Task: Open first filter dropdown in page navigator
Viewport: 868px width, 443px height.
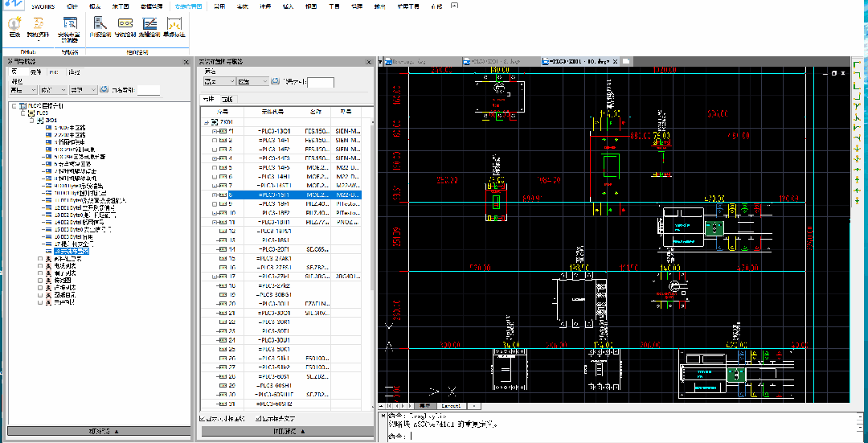Action: pyautogui.click(x=23, y=90)
